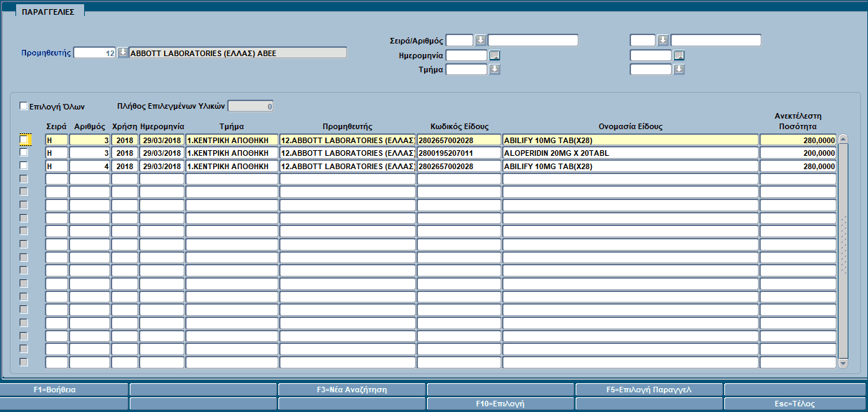
Task: Focus the 'from' Τμήμα input field
Action: (x=466, y=69)
